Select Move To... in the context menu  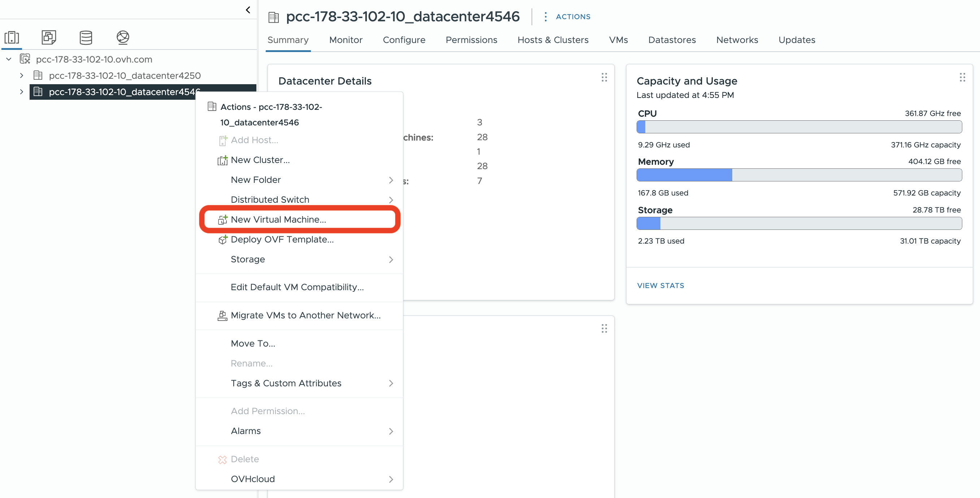click(299, 343)
